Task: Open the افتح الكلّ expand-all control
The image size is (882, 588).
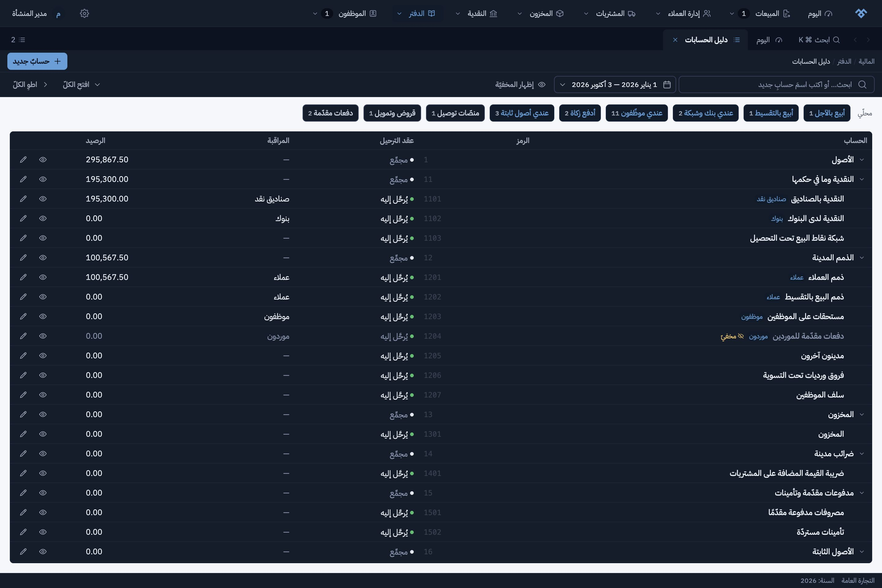Action: [x=81, y=85]
